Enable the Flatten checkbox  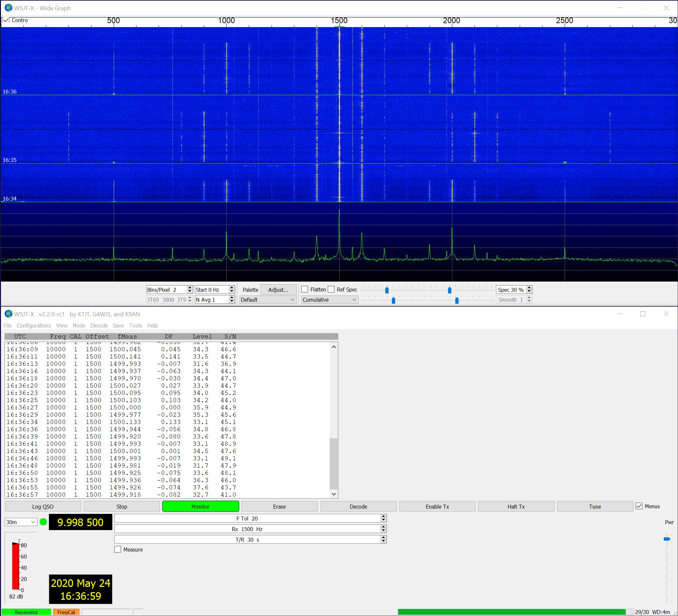305,289
